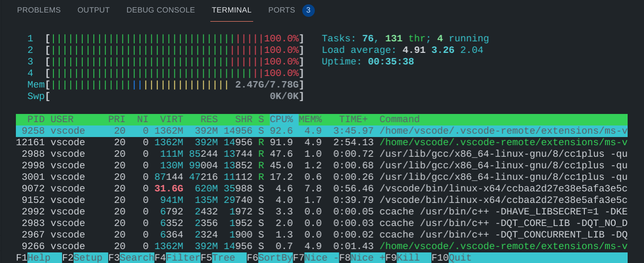Select process row with PID 9266
This screenshot has width=644, height=263.
coord(322,246)
